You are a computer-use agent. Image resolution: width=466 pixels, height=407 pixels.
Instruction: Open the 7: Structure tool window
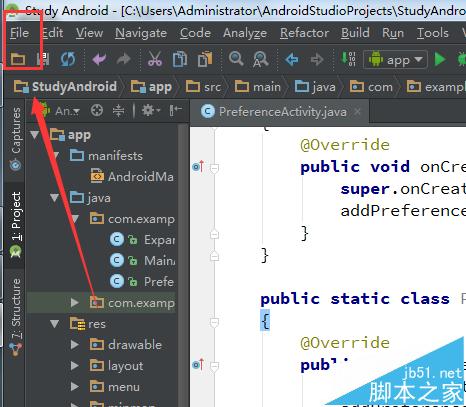point(15,317)
